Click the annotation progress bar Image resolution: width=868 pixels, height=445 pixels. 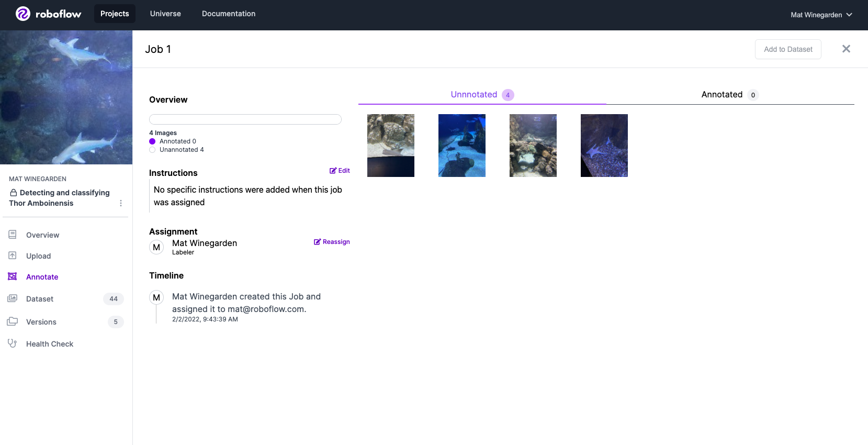point(245,119)
